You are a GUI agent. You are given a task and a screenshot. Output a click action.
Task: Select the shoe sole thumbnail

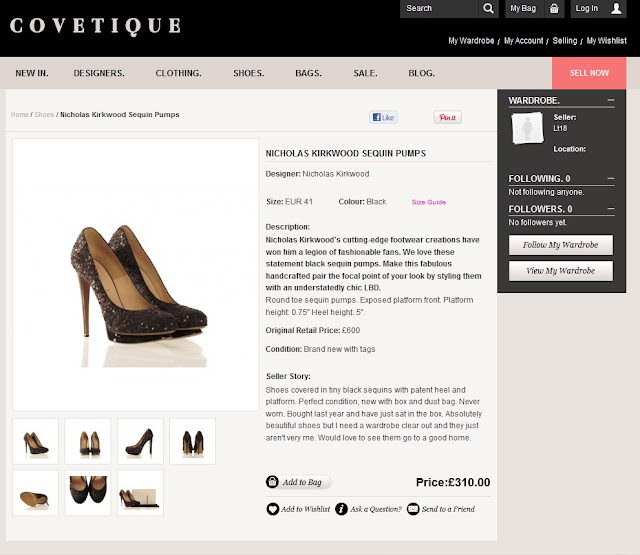pyautogui.click(x=36, y=493)
